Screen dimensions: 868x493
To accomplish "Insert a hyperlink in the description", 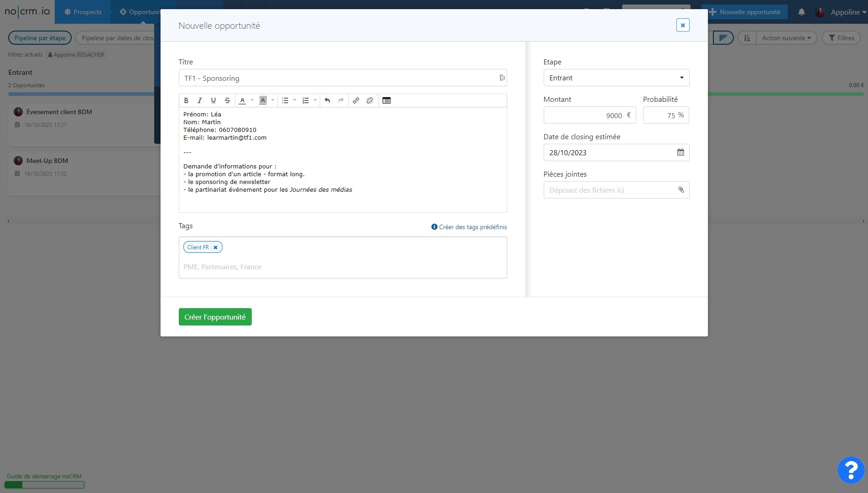I will [x=356, y=100].
